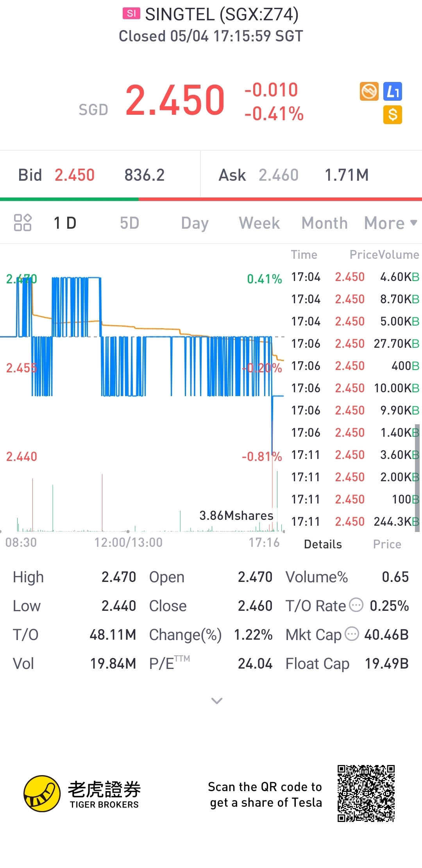Open the chart layout grid icon
422x868 pixels.
point(23,222)
